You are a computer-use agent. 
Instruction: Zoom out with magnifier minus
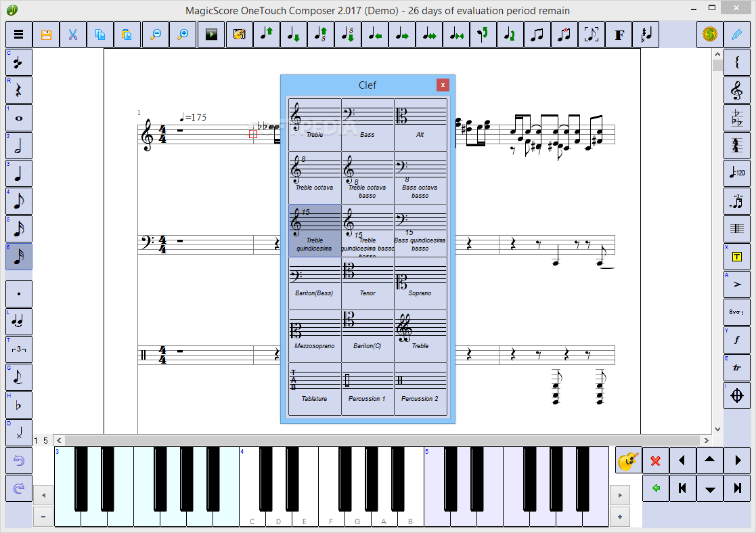coord(155,35)
